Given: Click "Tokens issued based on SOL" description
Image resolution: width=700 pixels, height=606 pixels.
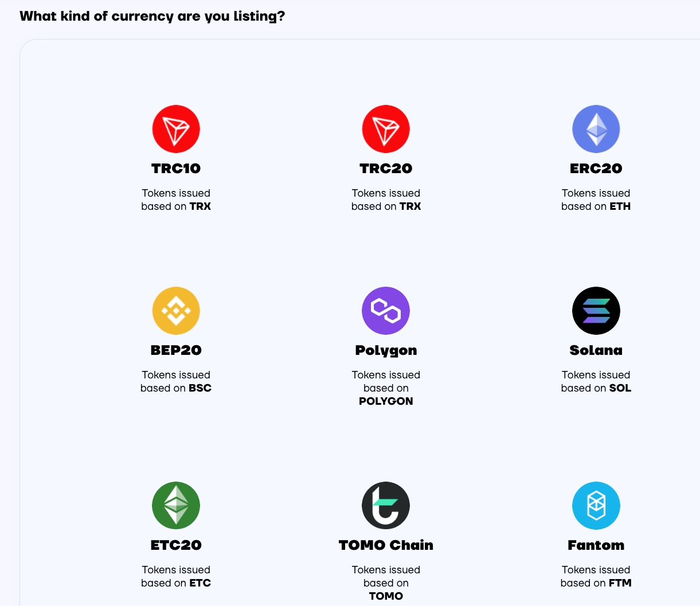Looking at the screenshot, I should click(x=596, y=381).
